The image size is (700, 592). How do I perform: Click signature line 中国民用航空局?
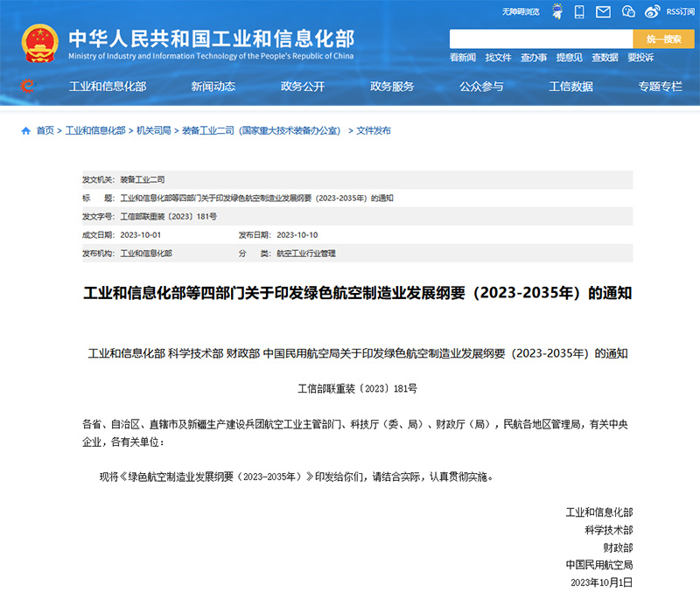[599, 565]
